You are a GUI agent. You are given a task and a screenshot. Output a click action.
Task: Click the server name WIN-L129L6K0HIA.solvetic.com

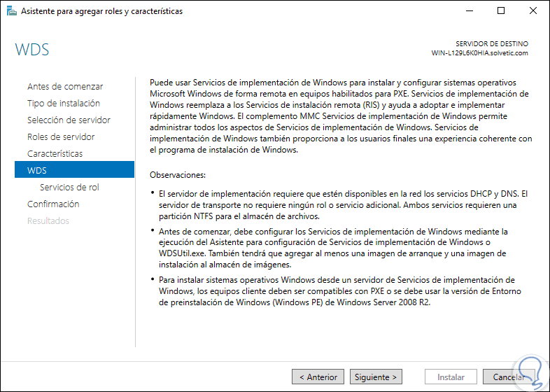point(480,53)
